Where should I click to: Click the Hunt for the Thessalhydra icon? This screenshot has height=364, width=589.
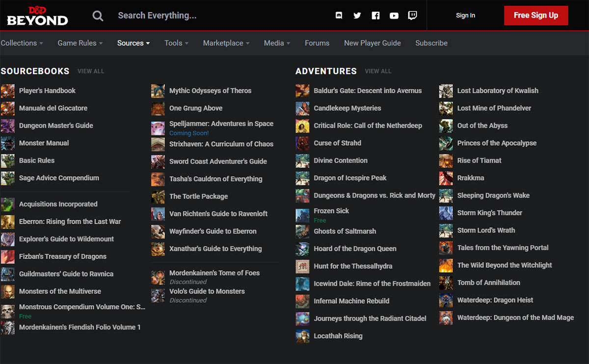[302, 266]
